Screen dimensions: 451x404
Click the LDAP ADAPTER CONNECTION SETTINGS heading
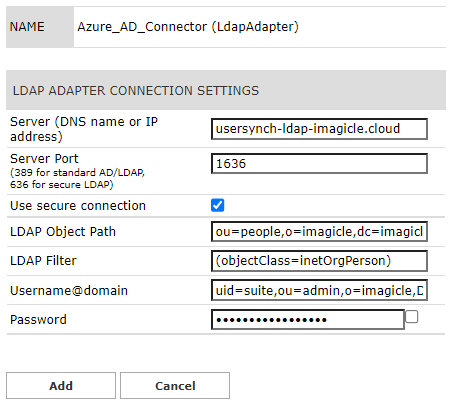(136, 91)
